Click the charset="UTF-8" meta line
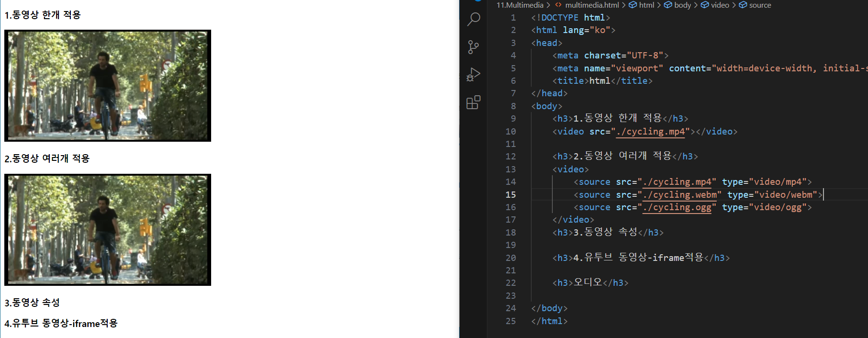Image resolution: width=868 pixels, height=338 pixels. [610, 56]
